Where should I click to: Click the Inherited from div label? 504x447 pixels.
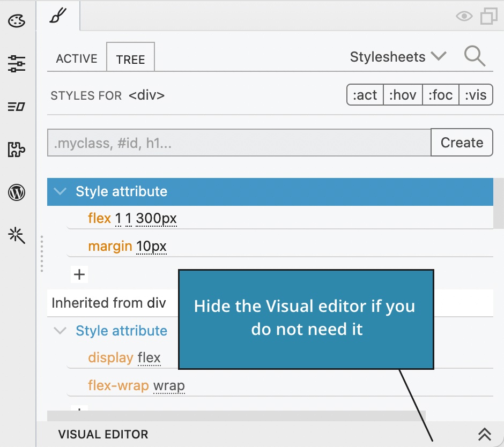pos(109,303)
